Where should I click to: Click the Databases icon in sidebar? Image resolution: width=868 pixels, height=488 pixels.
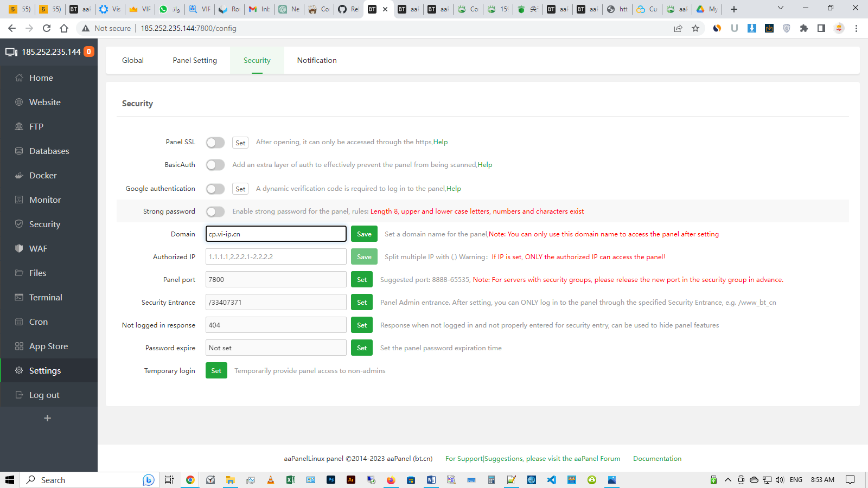coord(19,151)
